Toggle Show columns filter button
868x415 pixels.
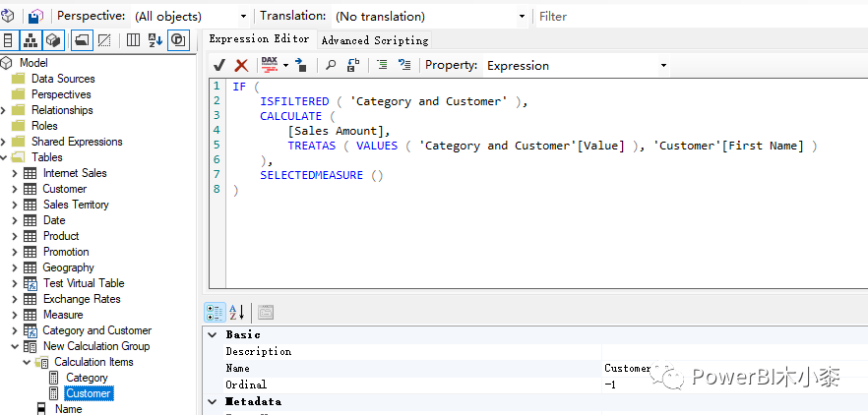pos(134,40)
